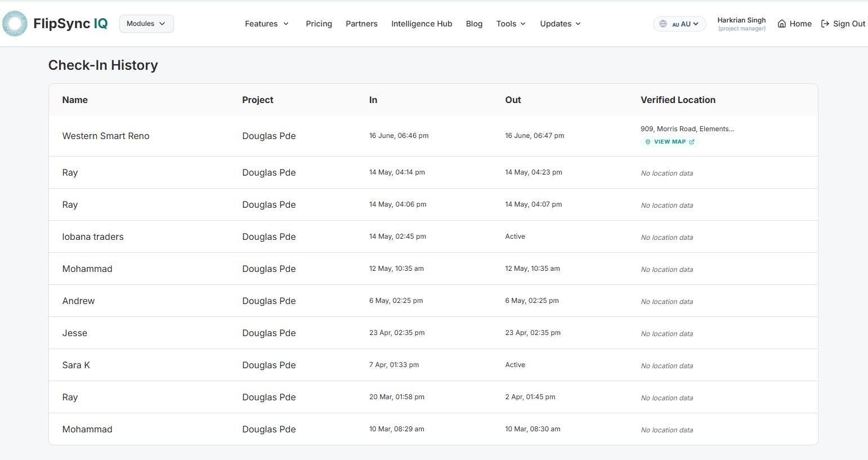Click the globe icon in region selector
This screenshot has height=460, width=868.
pyautogui.click(x=663, y=24)
